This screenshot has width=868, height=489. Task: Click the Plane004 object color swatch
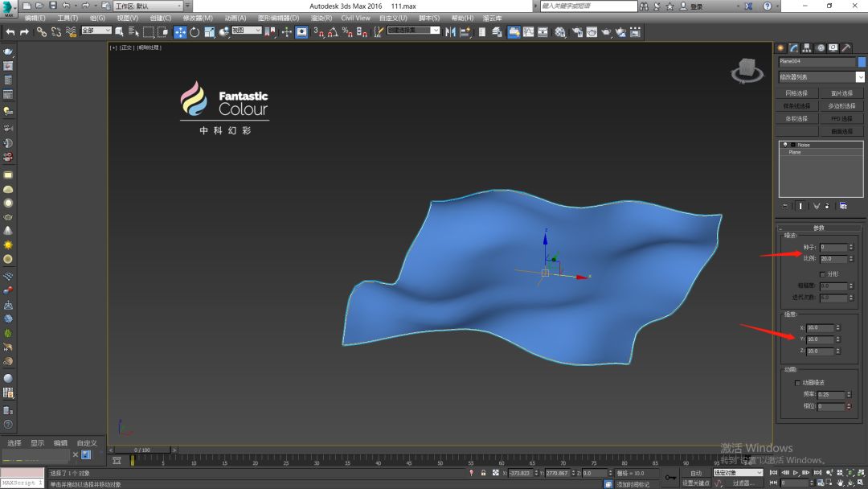(x=862, y=62)
